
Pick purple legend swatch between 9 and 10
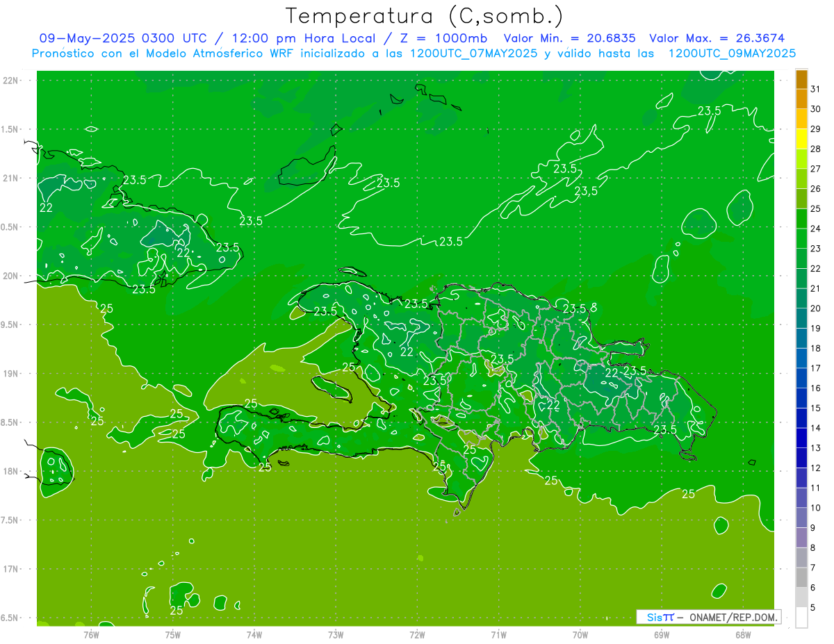click(801, 518)
